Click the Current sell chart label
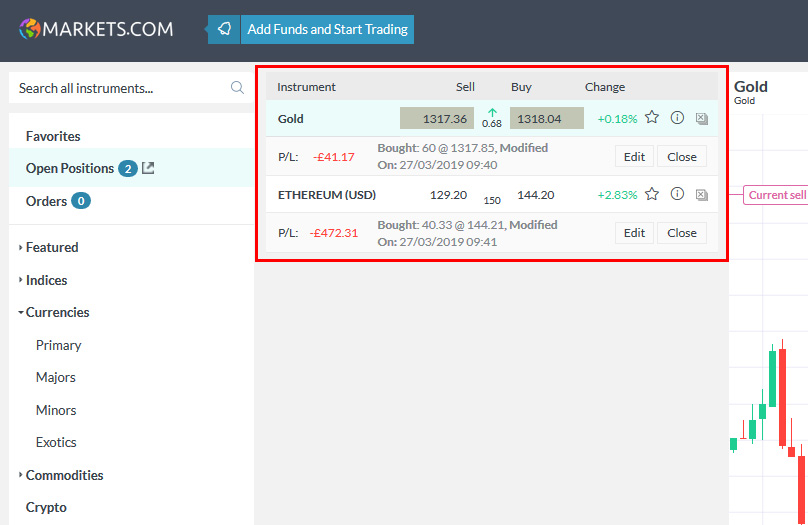Image resolution: width=808 pixels, height=525 pixels. 776,195
